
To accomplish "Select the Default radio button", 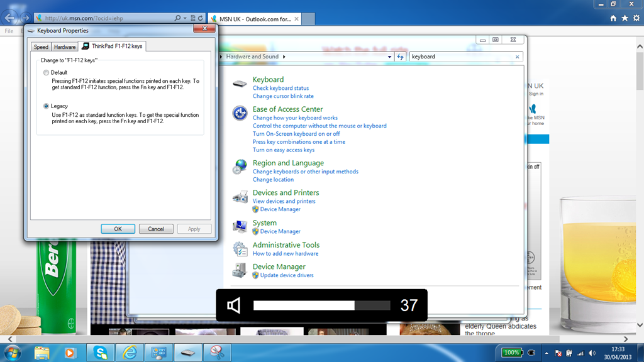I will click(46, 73).
